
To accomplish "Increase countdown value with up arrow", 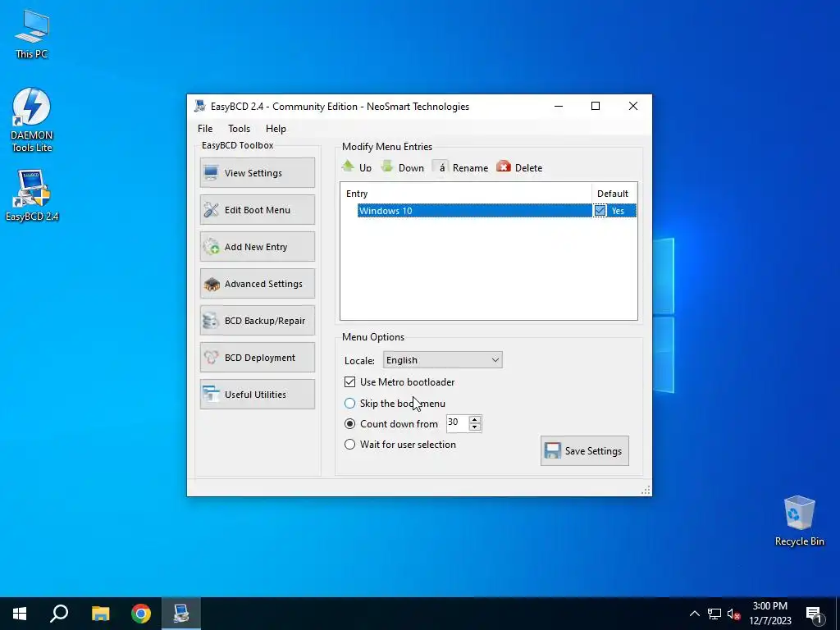I will point(475,419).
